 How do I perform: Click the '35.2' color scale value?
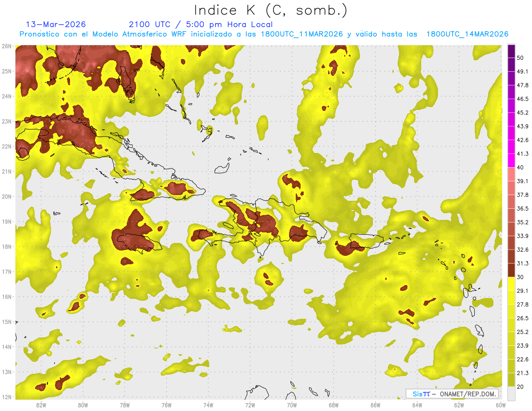click(523, 222)
